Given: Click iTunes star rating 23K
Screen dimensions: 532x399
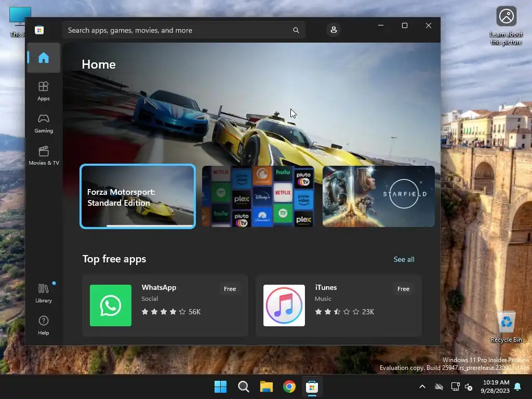Looking at the screenshot, I should pos(344,312).
